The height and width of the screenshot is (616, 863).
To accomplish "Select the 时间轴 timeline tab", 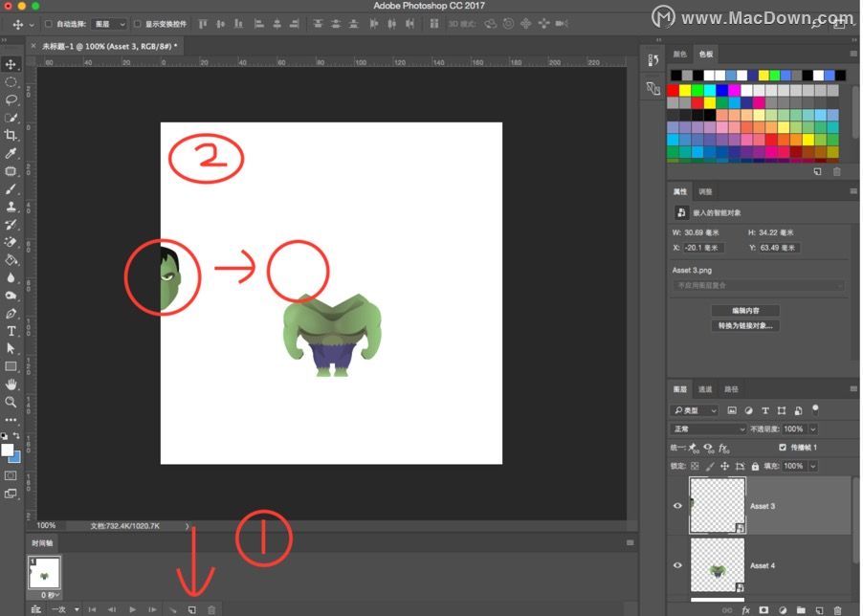I will tap(42, 543).
